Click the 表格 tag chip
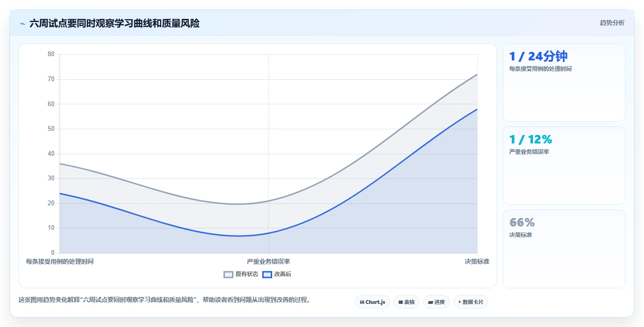The height and width of the screenshot is (327, 644). [406, 302]
